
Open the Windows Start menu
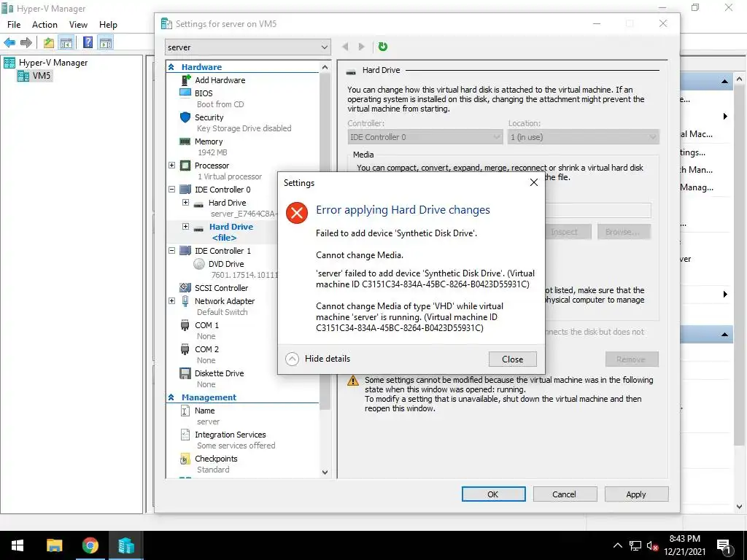(x=18, y=545)
